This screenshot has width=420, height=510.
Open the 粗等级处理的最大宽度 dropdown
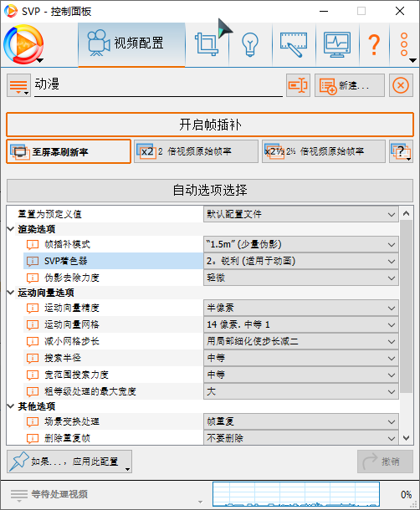[301, 391]
